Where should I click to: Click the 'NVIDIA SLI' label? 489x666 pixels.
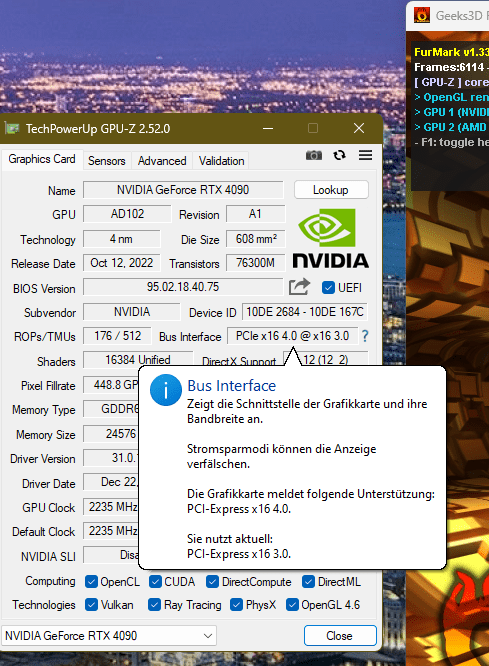[48, 556]
